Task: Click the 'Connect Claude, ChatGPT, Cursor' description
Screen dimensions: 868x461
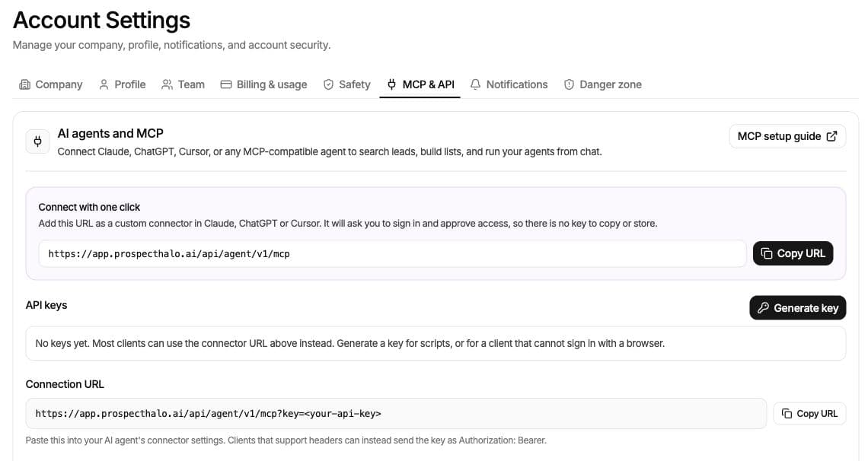Action: 330,151
